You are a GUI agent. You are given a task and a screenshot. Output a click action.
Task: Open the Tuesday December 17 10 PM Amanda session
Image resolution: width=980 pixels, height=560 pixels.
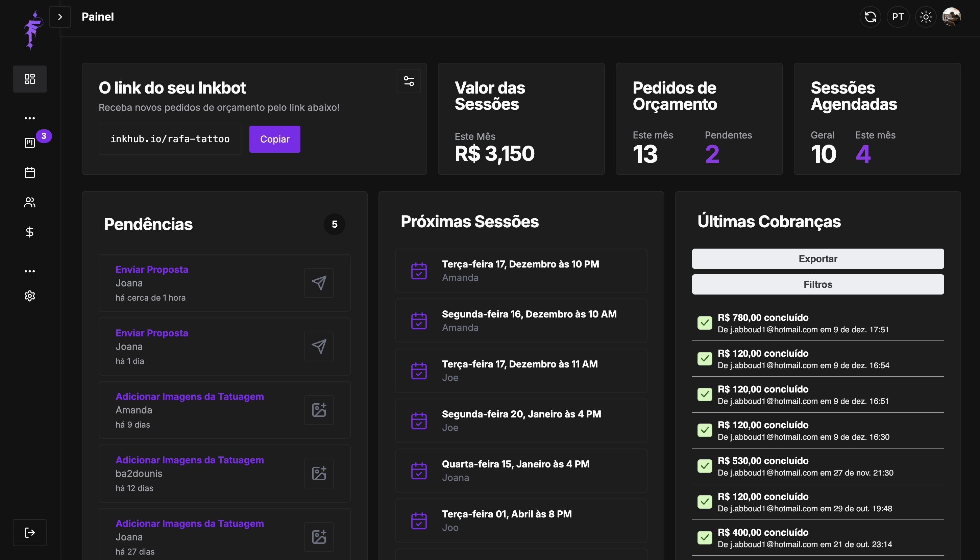[x=521, y=271]
